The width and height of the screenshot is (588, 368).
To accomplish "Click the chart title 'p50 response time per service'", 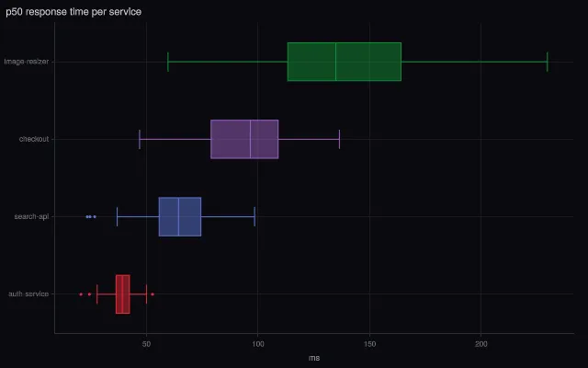I will pos(73,12).
